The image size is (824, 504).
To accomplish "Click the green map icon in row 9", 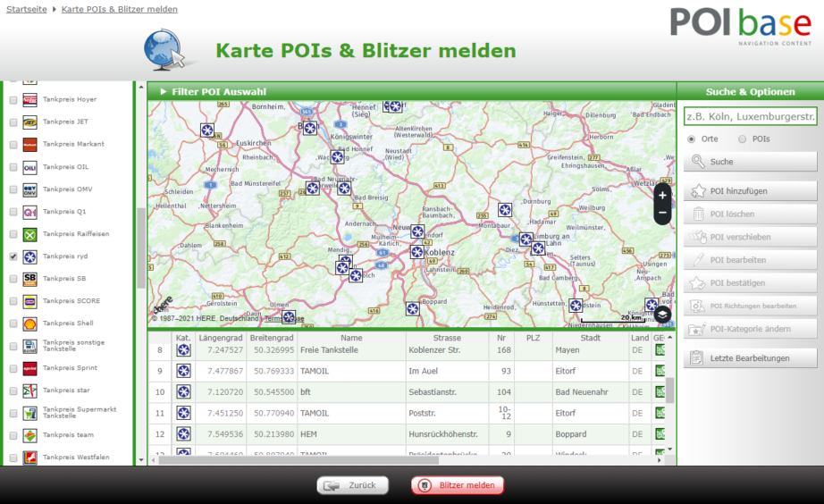I will [660, 371].
